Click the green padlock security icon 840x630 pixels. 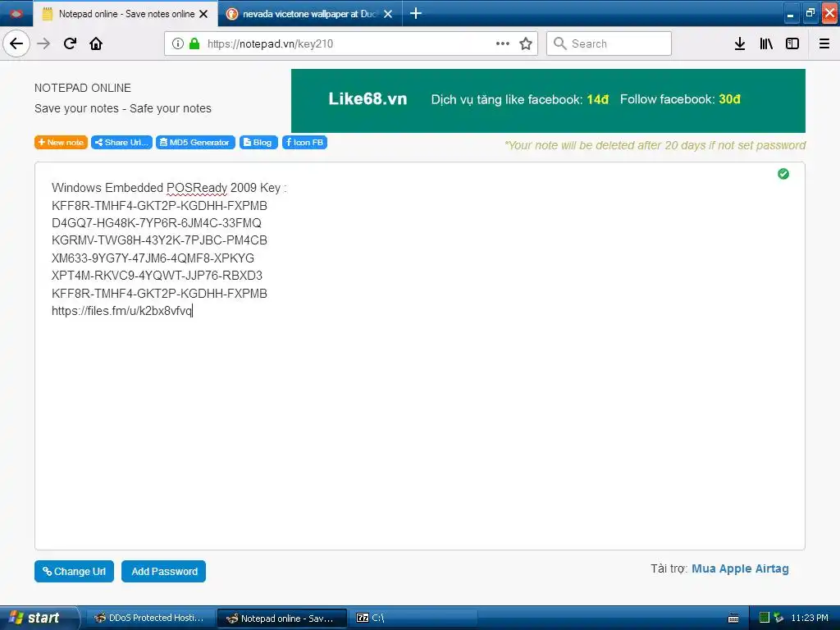(195, 43)
